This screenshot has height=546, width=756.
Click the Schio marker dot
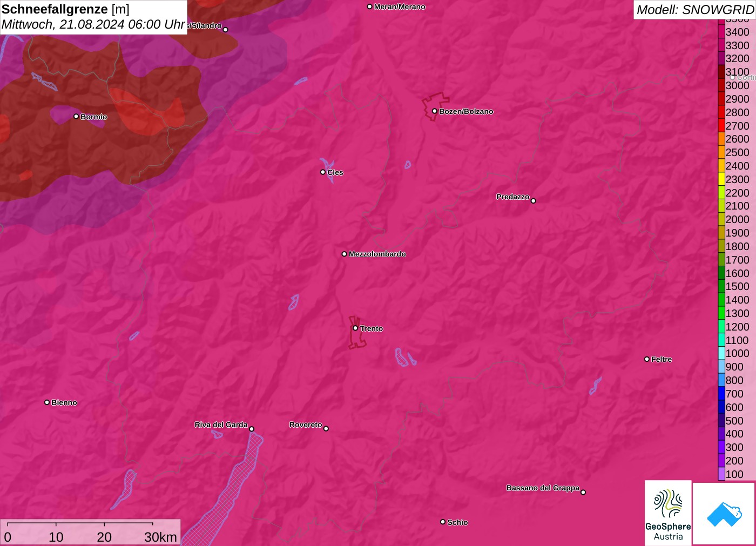click(x=443, y=522)
